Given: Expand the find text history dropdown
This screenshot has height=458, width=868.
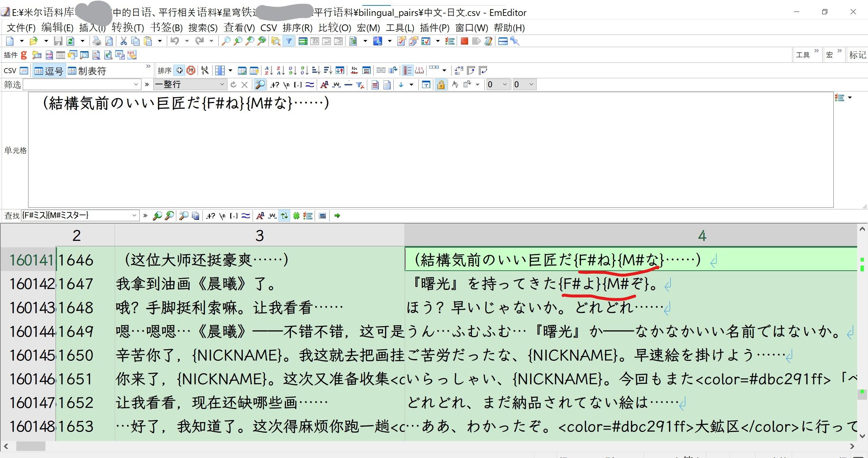Looking at the screenshot, I should pos(135,215).
